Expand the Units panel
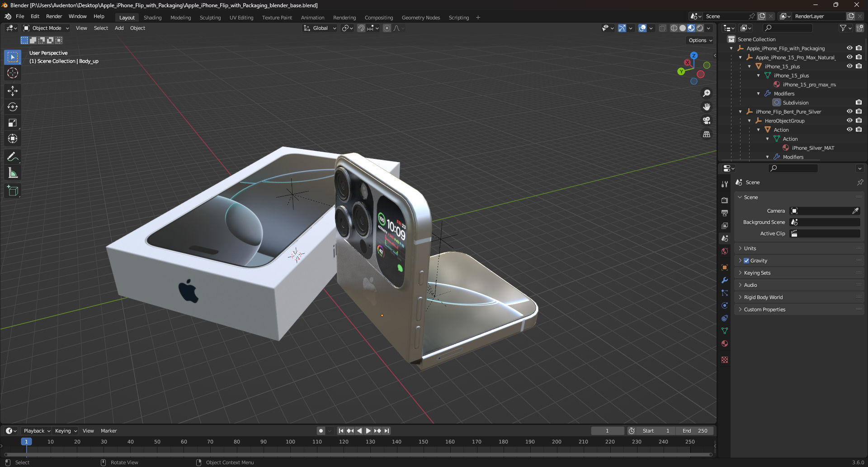 [799, 248]
